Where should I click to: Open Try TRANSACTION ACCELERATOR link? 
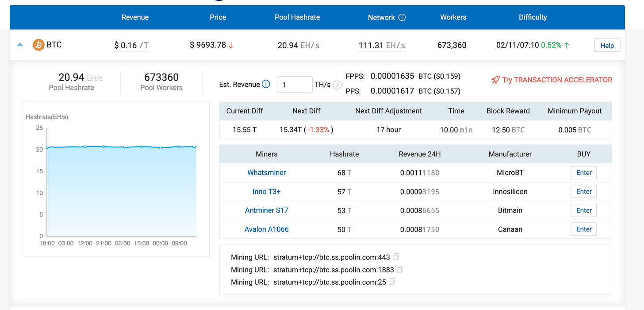[x=557, y=80]
